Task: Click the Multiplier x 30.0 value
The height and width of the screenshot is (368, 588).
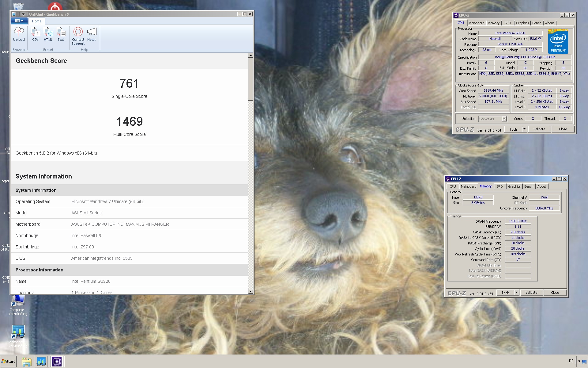Action: pyautogui.click(x=493, y=96)
